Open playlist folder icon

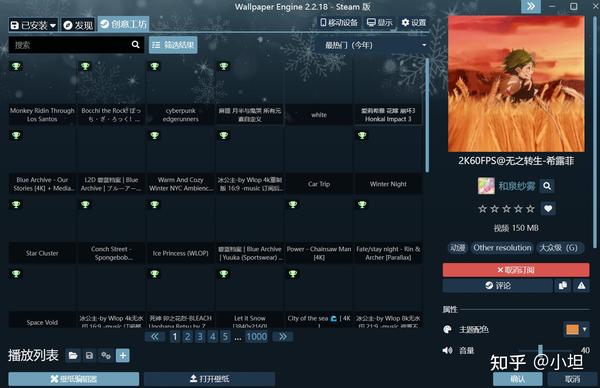coord(73,355)
